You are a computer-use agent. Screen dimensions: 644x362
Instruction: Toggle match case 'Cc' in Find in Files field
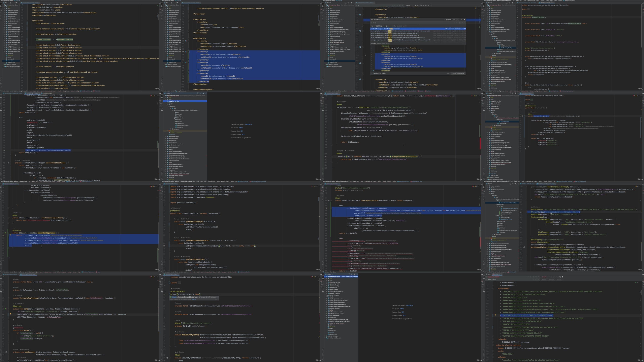click(460, 23)
